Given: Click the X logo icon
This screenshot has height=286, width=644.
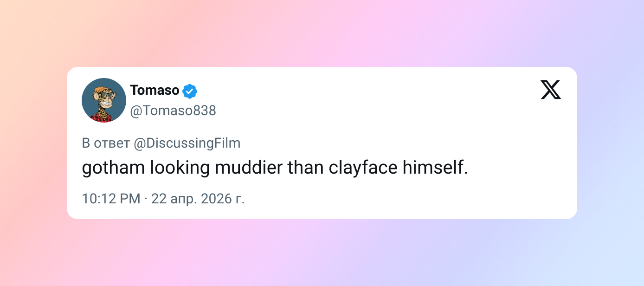Looking at the screenshot, I should pyautogui.click(x=551, y=90).
